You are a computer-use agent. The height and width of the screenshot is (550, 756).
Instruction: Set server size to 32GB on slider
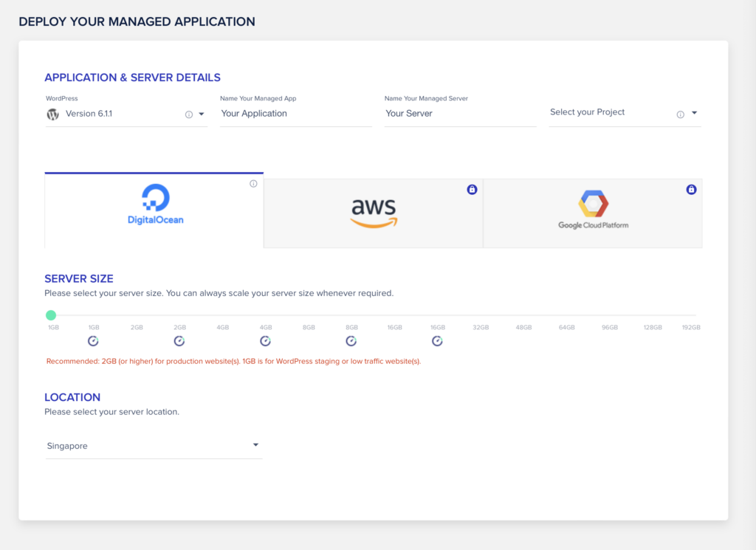(x=481, y=327)
